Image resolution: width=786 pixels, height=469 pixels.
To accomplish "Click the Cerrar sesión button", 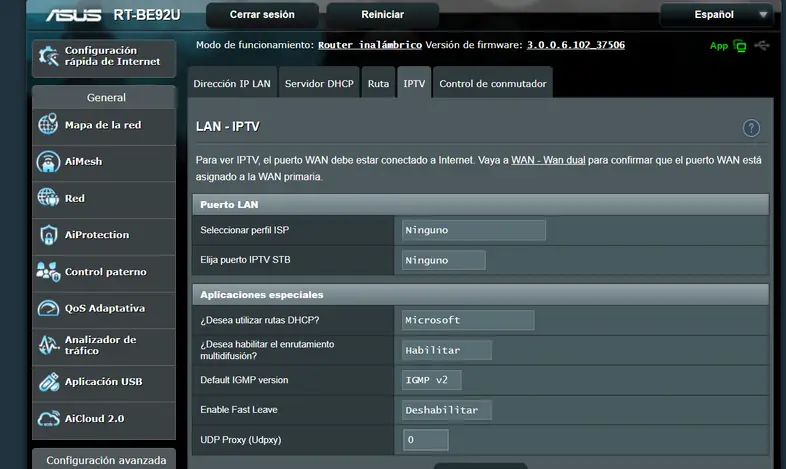I will click(x=262, y=15).
